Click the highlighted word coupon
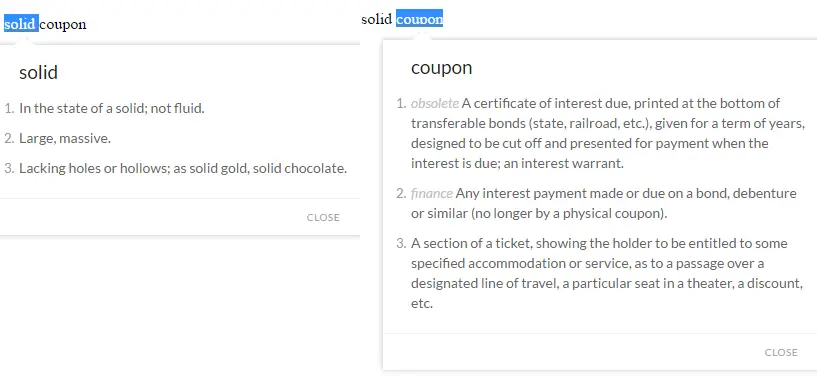The height and width of the screenshot is (376, 817). (419, 18)
